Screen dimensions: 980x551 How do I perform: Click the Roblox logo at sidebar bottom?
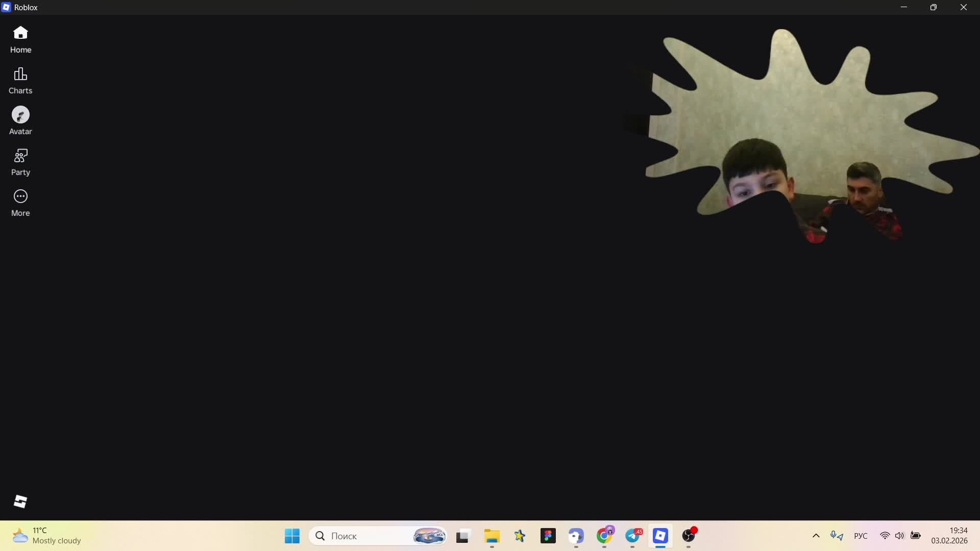pyautogui.click(x=20, y=502)
